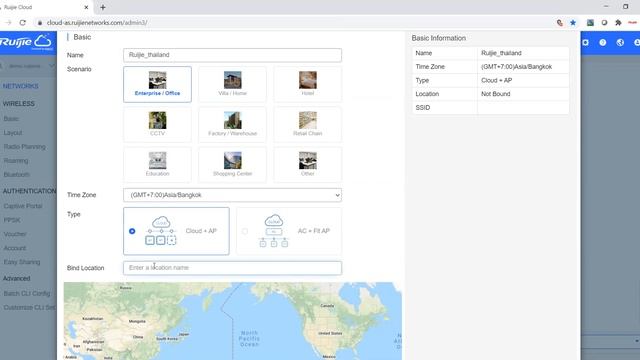640x360 pixels.
Task: Open Captive Portal in the sidebar
Action: coord(23,206)
